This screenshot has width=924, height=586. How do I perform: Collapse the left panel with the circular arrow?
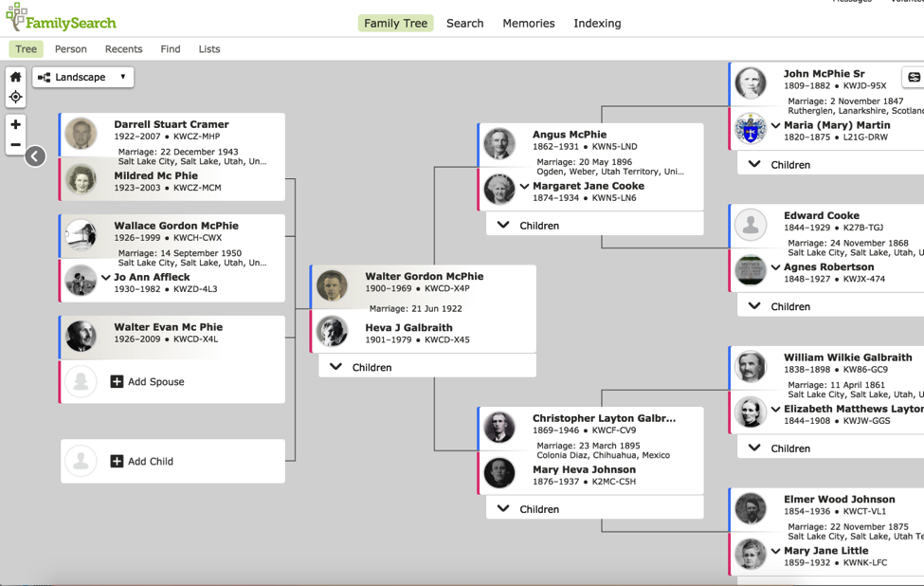point(35,156)
